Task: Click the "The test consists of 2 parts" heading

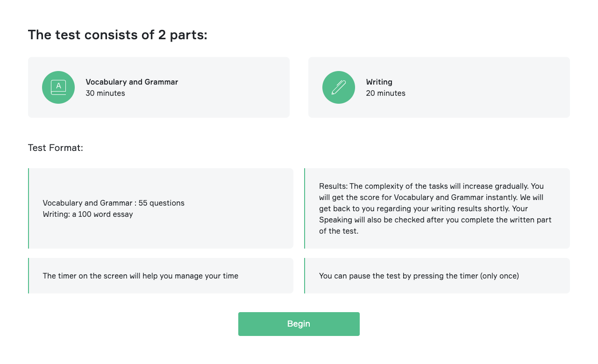Action: [117, 35]
